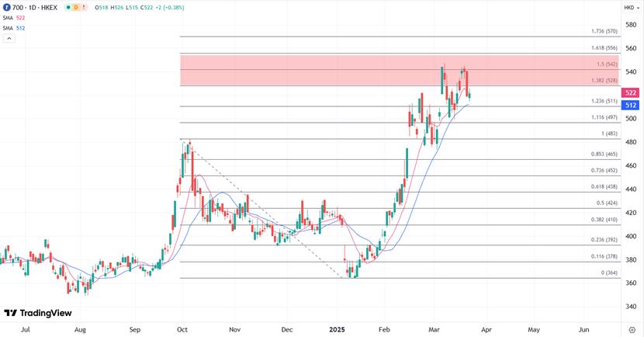The height and width of the screenshot is (337, 644).
Task: Click the 700 · 1D · HKEX symbol title
Action: click(x=34, y=7)
